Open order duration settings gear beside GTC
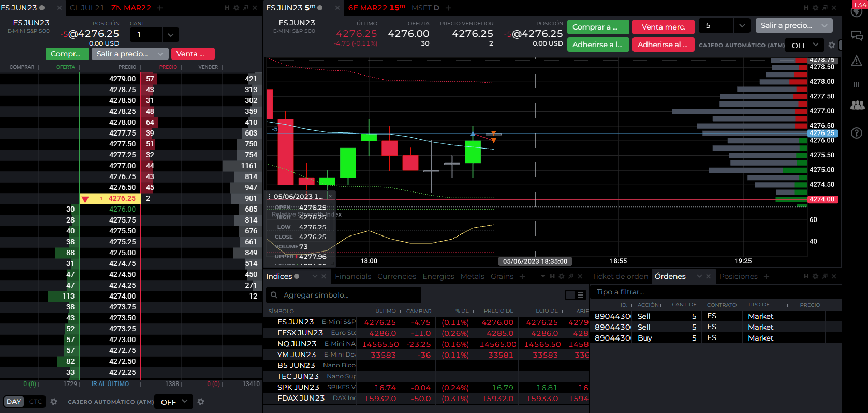The height and width of the screenshot is (413, 868). (53, 402)
